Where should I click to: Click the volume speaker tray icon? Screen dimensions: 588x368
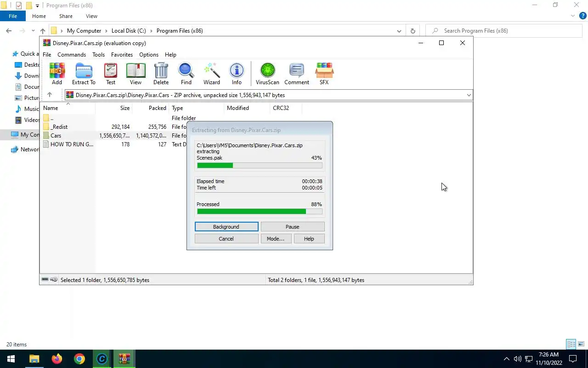518,359
